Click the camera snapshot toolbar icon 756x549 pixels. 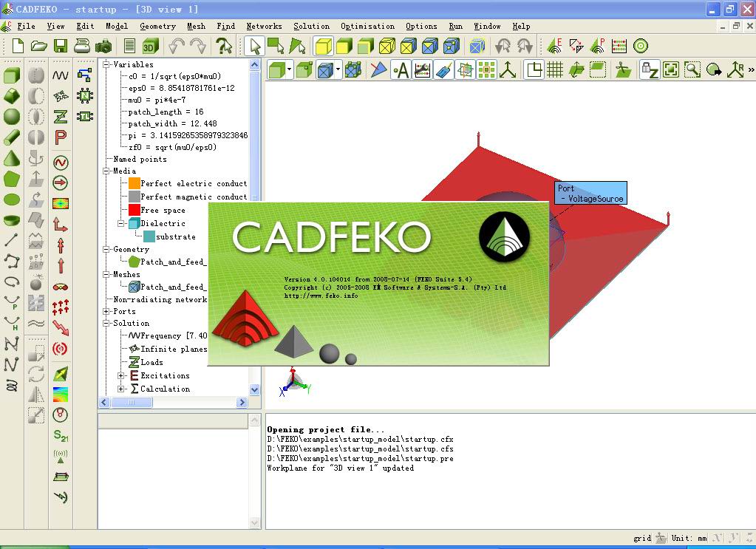click(x=103, y=47)
